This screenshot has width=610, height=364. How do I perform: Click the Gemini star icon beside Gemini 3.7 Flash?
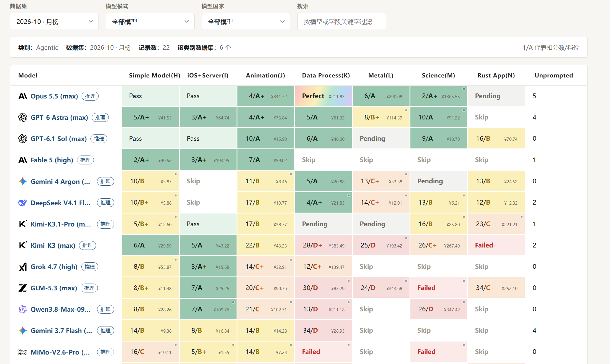coord(23,331)
